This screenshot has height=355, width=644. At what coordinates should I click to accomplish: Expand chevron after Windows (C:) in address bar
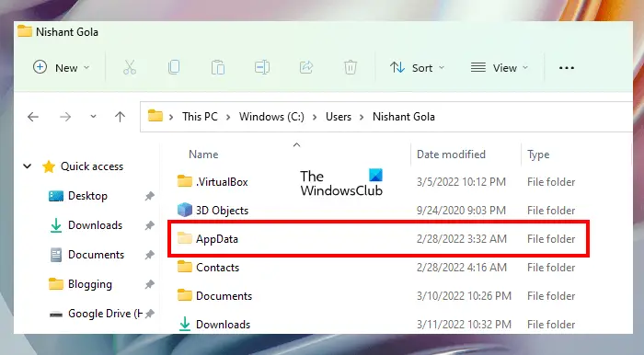click(x=315, y=118)
